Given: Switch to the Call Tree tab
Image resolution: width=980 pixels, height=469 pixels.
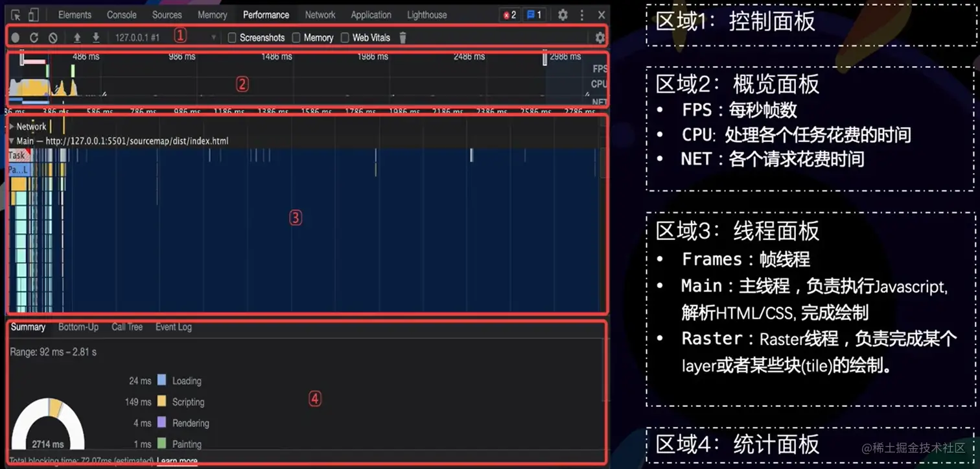Looking at the screenshot, I should (127, 327).
